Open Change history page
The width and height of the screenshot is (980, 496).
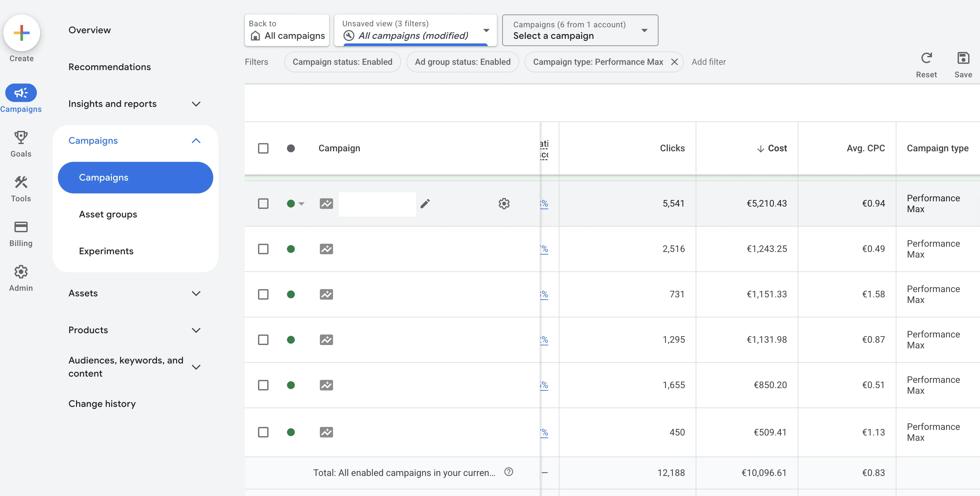coord(102,404)
